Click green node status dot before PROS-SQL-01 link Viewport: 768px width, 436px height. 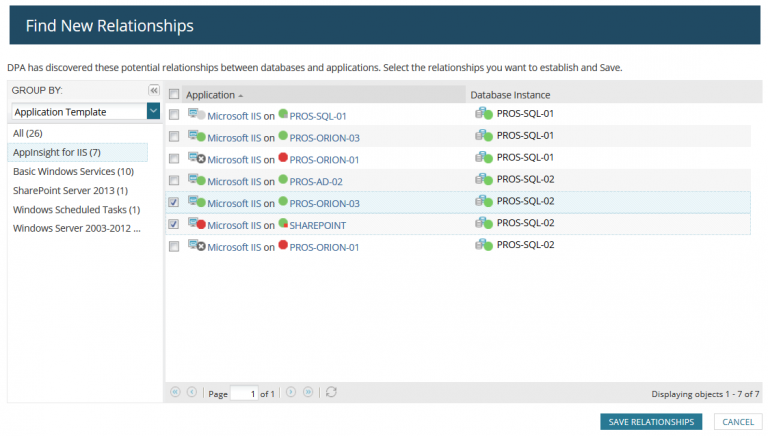pyautogui.click(x=283, y=114)
